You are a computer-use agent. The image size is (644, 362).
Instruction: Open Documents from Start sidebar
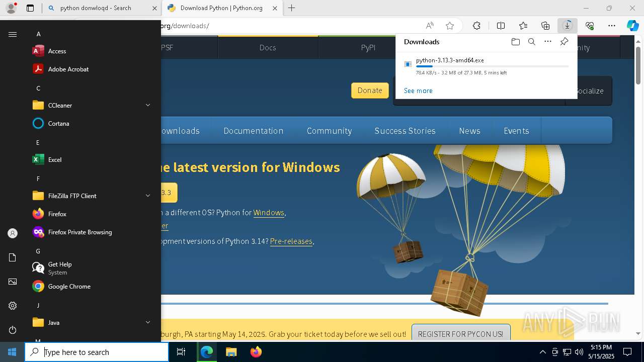pos(13,257)
